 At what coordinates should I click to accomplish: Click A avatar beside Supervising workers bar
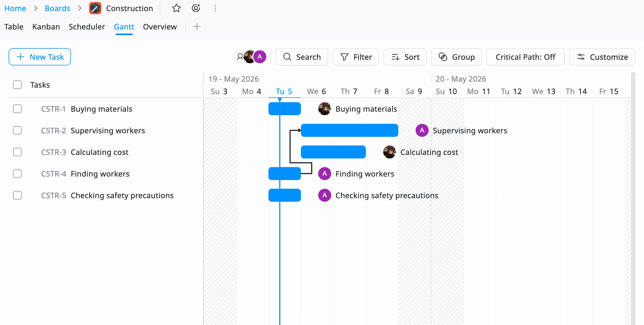422,130
